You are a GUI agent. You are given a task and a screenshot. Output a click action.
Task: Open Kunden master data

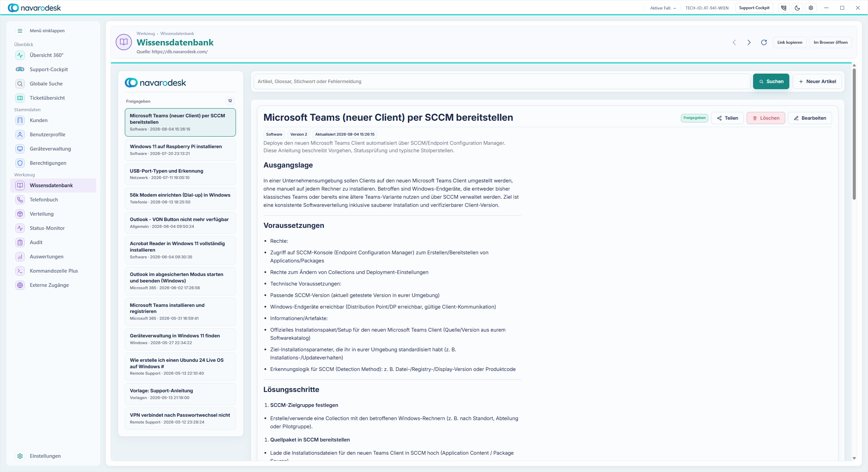pos(53,120)
